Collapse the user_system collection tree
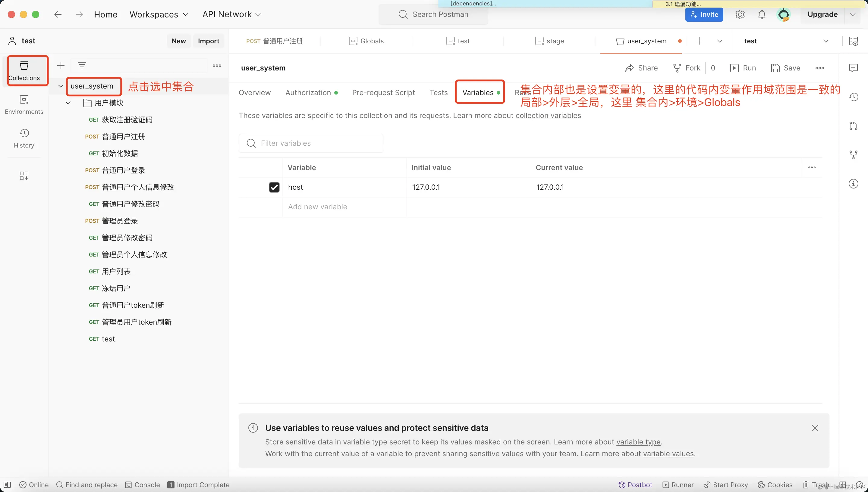868x492 pixels. click(x=61, y=86)
